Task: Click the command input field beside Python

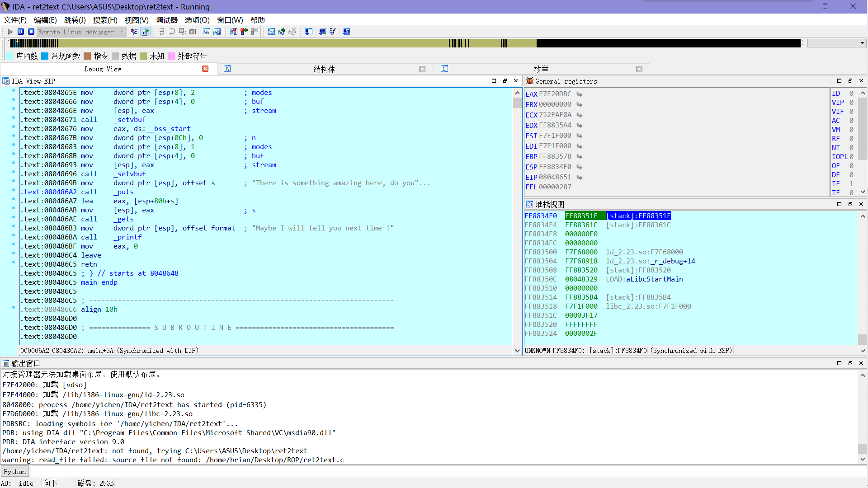Action: click(x=448, y=472)
